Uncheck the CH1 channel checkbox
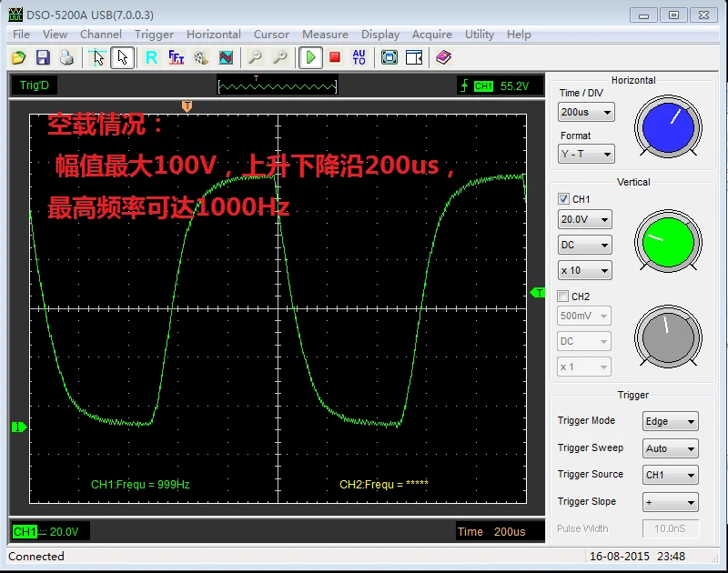 pos(561,198)
